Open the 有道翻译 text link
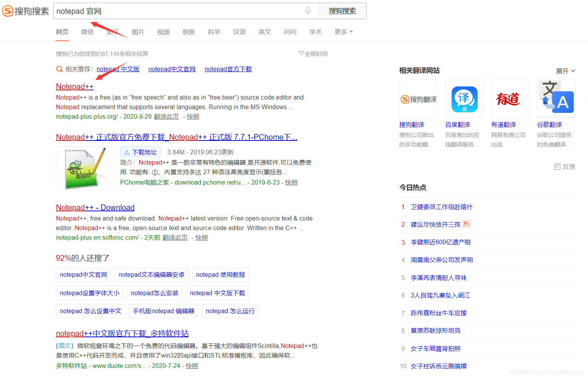588x379 pixels. point(503,125)
